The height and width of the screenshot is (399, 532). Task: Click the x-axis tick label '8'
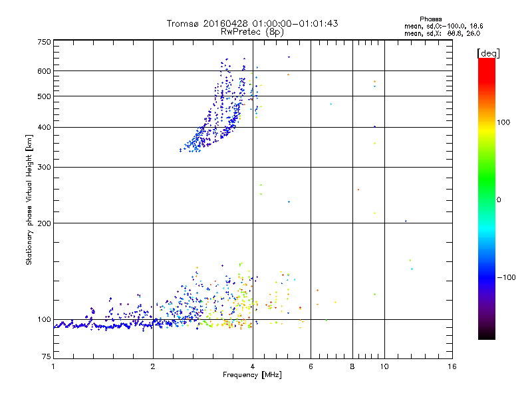pos(352,366)
